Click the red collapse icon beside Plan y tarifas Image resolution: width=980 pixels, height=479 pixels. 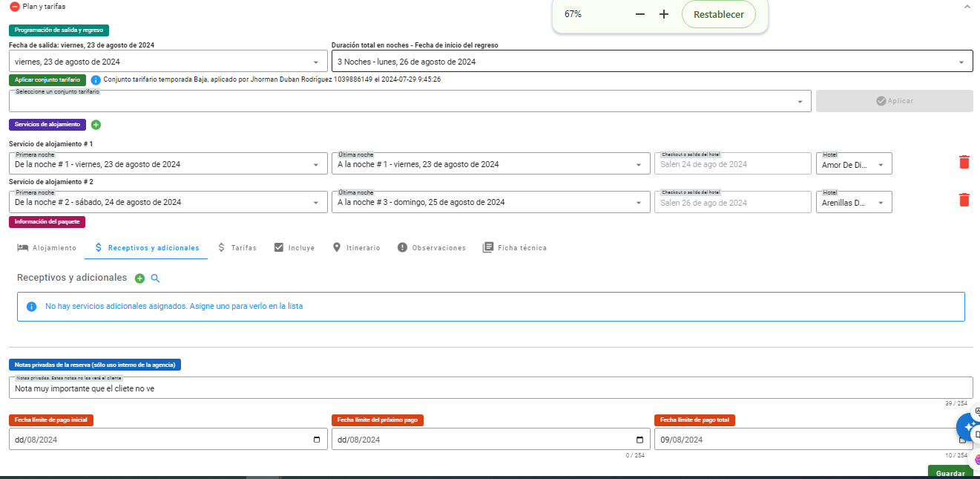pos(14,6)
